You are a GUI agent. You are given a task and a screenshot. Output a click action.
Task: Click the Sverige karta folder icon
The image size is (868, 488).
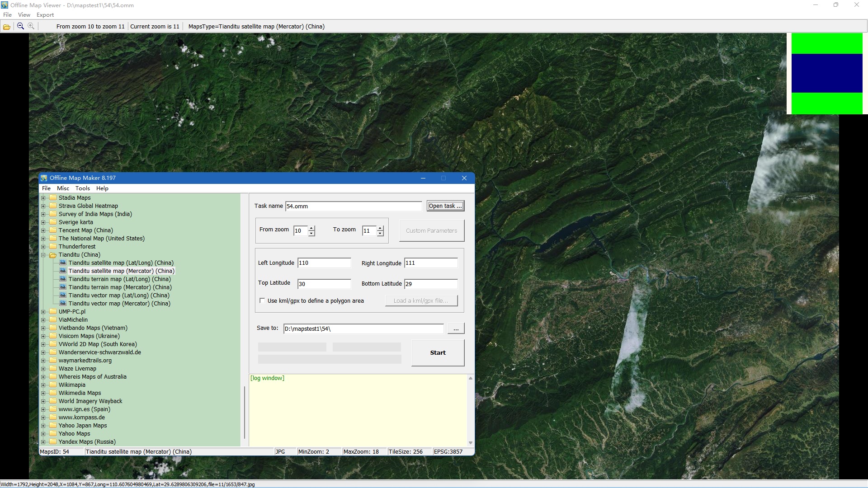coord(53,222)
